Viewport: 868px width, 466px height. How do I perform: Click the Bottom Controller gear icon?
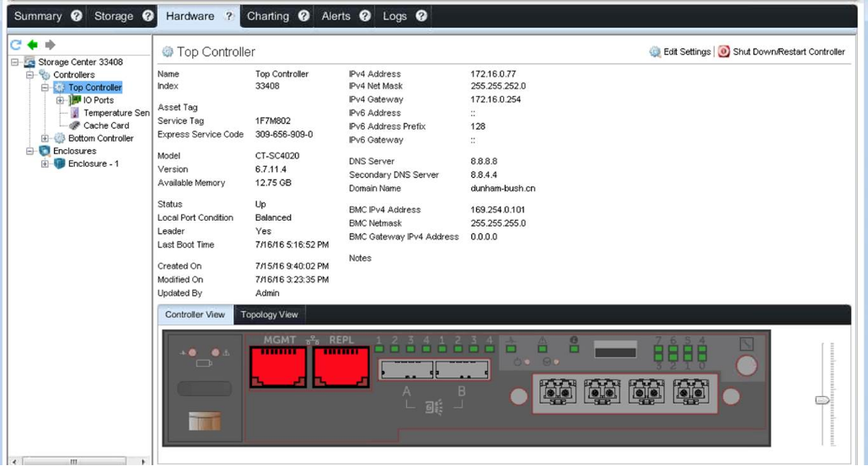click(59, 138)
